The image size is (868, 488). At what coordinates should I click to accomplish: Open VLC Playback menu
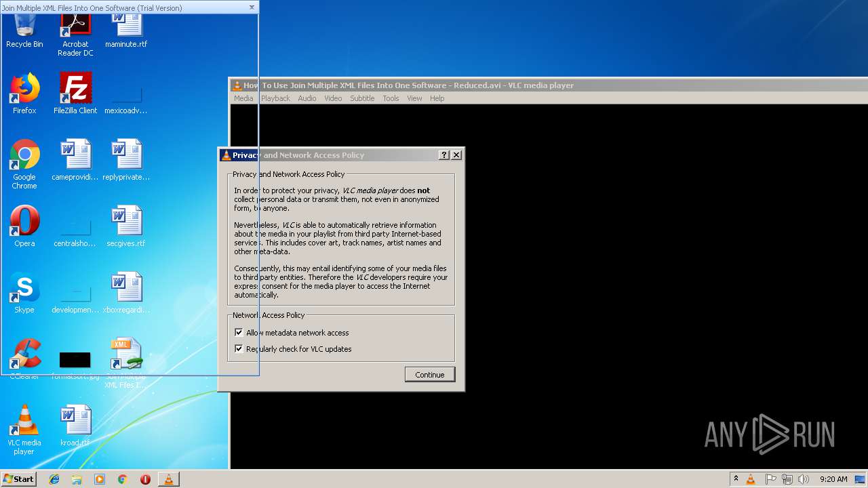tap(275, 98)
